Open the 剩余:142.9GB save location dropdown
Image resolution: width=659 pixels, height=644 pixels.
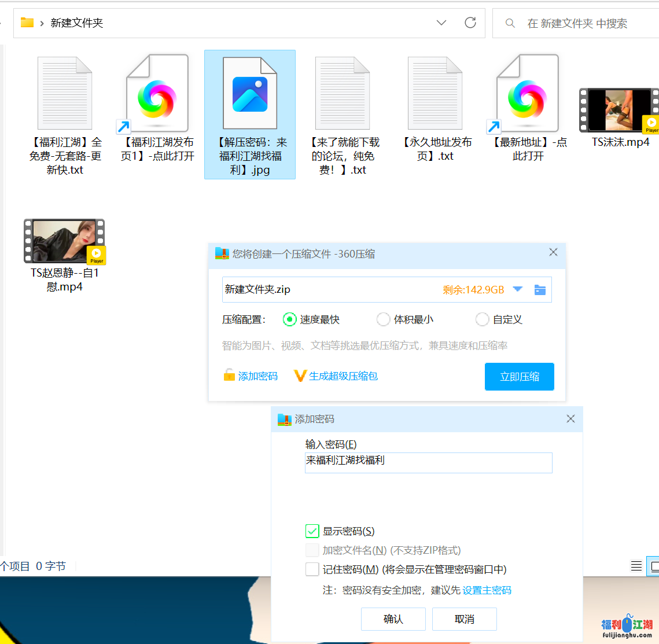click(517, 289)
